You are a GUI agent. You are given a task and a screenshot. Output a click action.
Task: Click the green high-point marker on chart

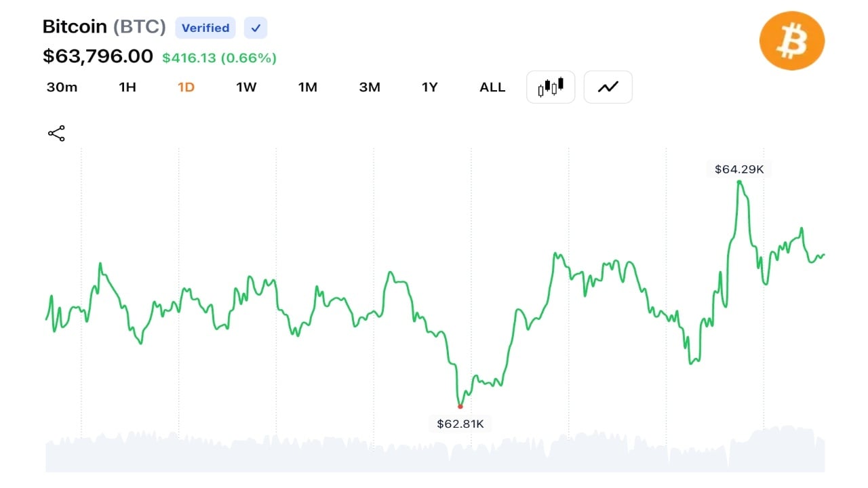[x=739, y=182]
